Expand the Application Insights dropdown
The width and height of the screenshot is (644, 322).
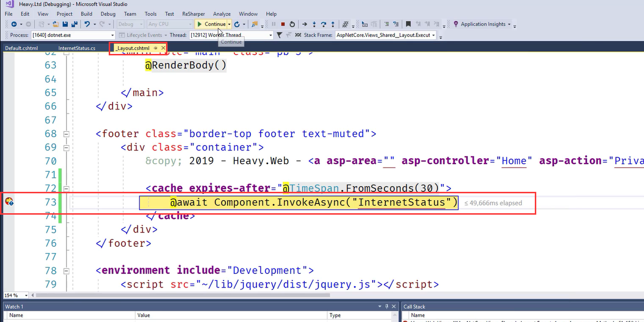coord(509,24)
